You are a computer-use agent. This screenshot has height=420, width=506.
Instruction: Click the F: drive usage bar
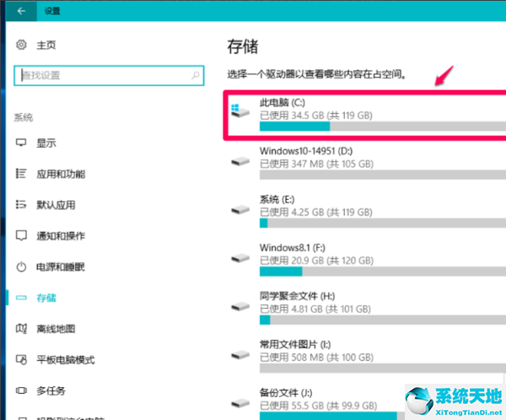click(383, 272)
